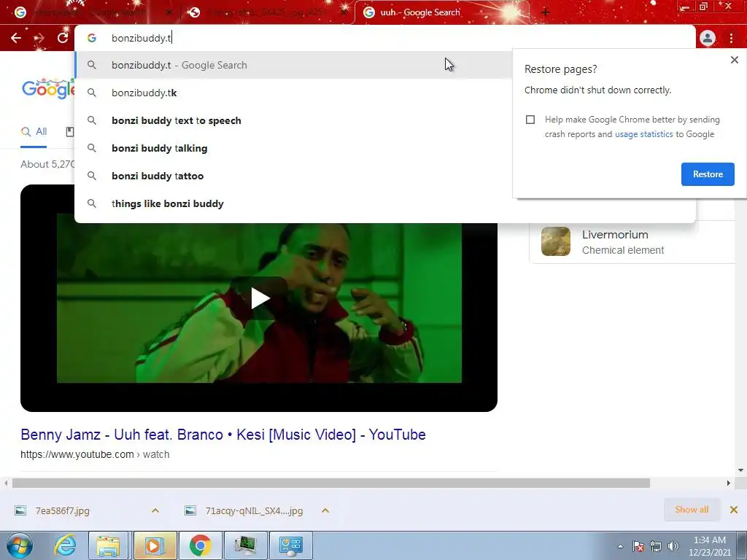
Task: Open the Control Panel taskbar icon
Action: pos(290,545)
